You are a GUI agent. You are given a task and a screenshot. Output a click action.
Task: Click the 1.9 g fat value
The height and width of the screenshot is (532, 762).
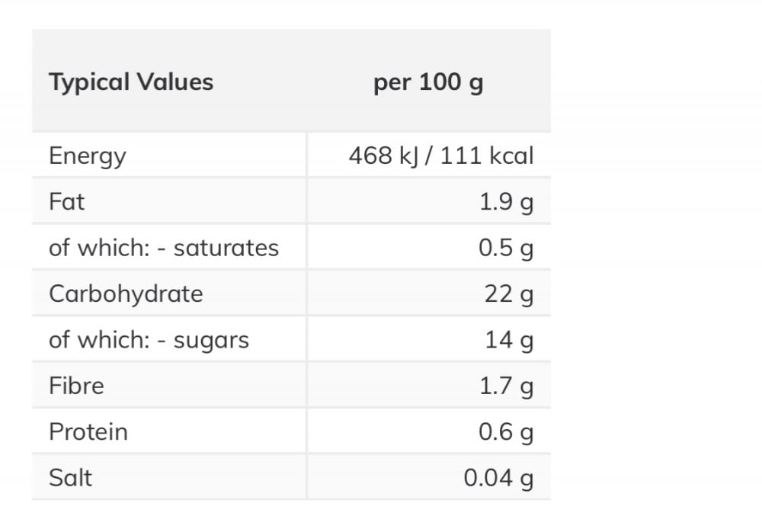[x=506, y=204]
